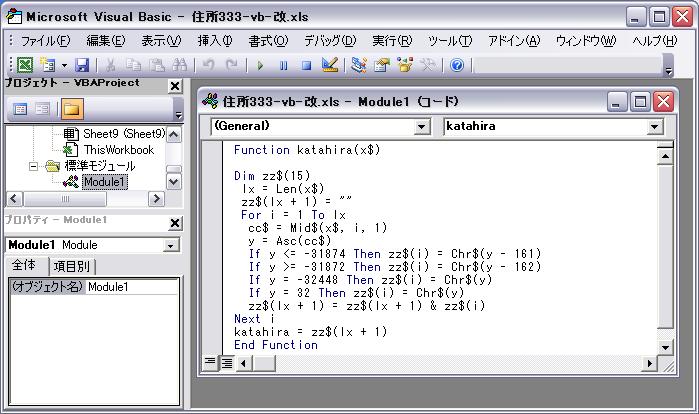Click the project tree horizontal scroll thumb
The image size is (699, 414).
tap(65, 199)
